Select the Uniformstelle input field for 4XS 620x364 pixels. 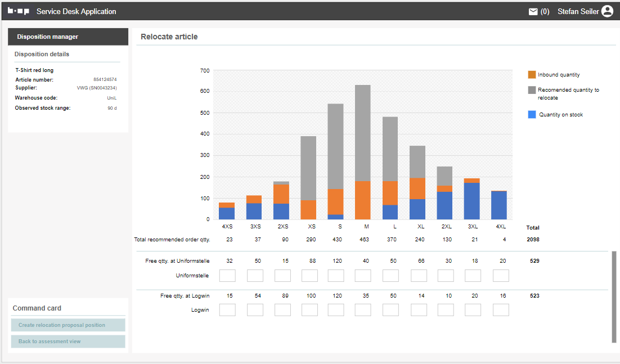click(x=227, y=276)
